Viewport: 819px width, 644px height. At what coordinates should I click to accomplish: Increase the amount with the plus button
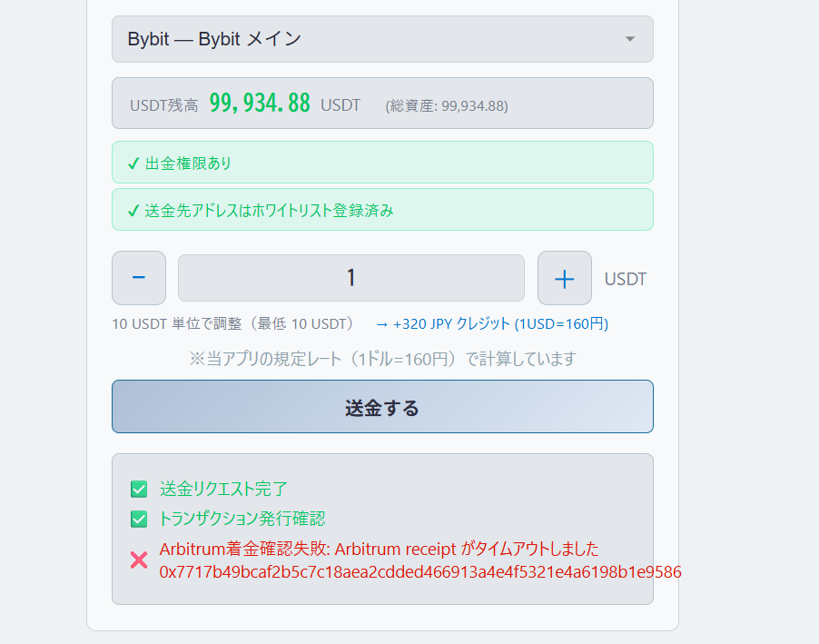[x=565, y=278]
